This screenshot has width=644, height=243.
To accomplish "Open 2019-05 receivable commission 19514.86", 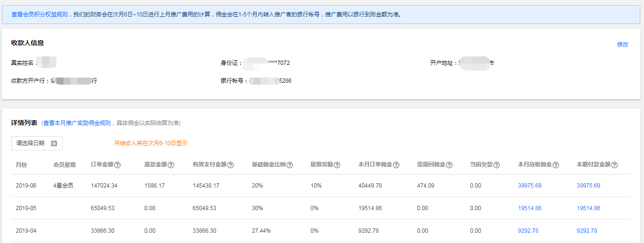I will [529, 208].
